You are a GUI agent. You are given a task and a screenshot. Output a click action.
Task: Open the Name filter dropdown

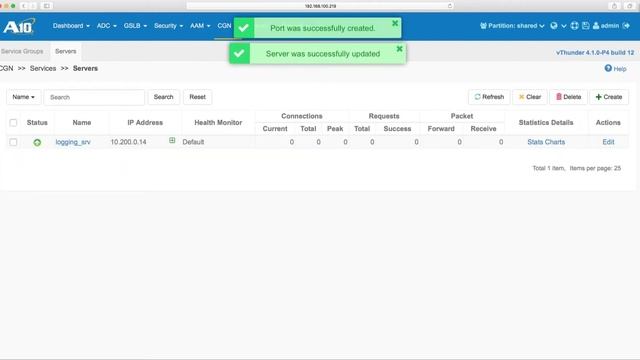pyautogui.click(x=23, y=97)
